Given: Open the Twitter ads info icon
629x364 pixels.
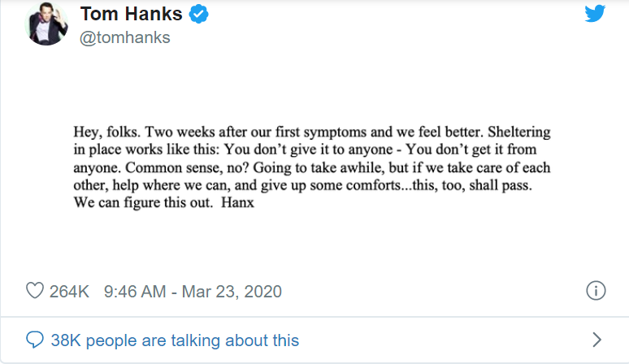Looking at the screenshot, I should [x=595, y=291].
